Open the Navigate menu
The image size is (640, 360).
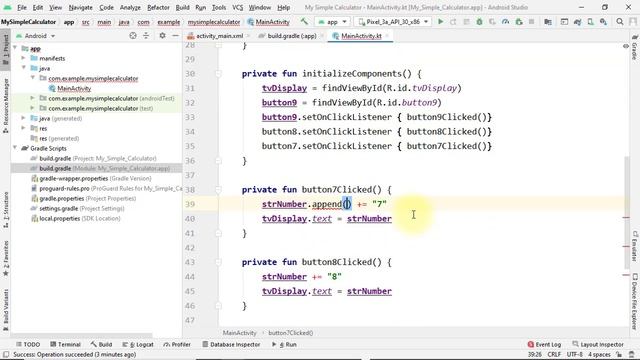[x=80, y=7]
